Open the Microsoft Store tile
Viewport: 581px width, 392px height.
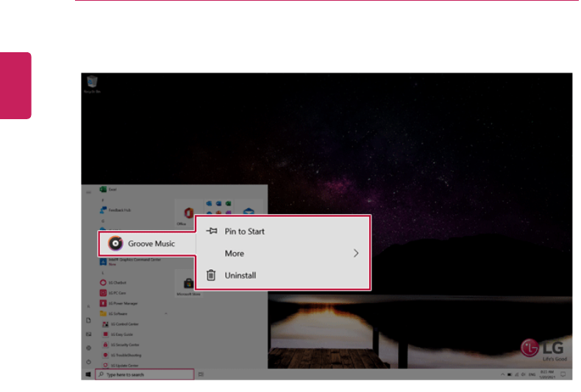click(x=188, y=284)
